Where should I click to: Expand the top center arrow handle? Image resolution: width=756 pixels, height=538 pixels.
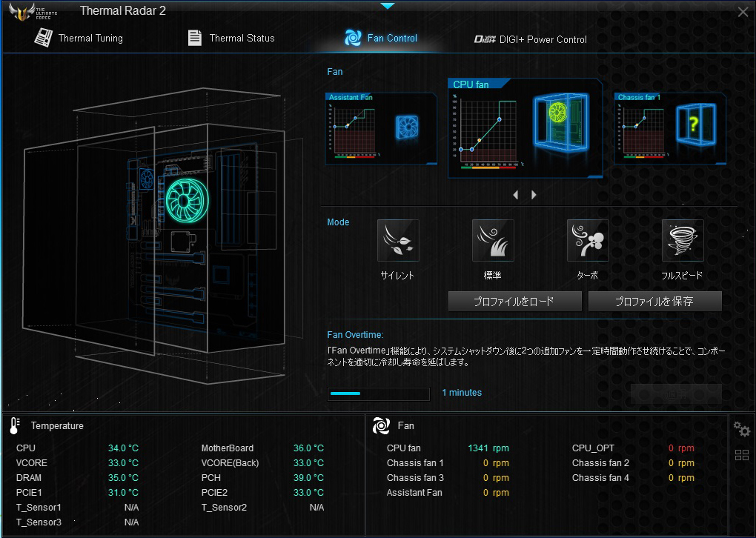[x=387, y=6]
